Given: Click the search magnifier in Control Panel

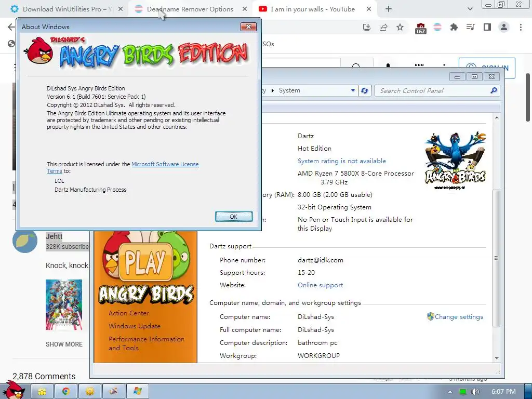Looking at the screenshot, I should [x=494, y=90].
